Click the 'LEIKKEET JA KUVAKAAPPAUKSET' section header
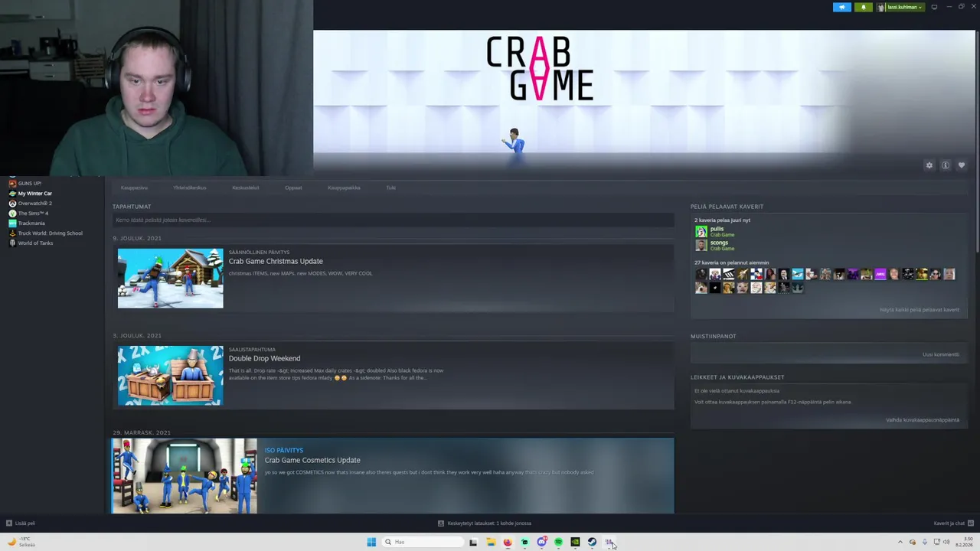980x551 pixels. pos(737,377)
